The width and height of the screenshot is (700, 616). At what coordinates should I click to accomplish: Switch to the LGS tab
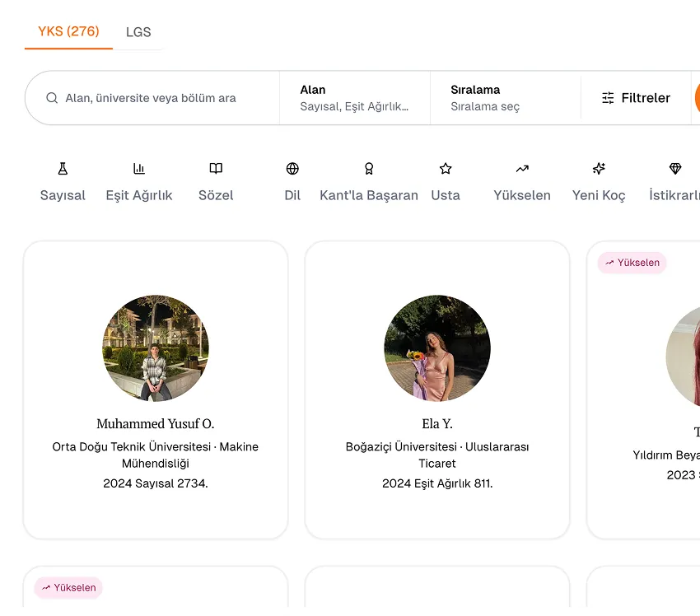pos(138,33)
